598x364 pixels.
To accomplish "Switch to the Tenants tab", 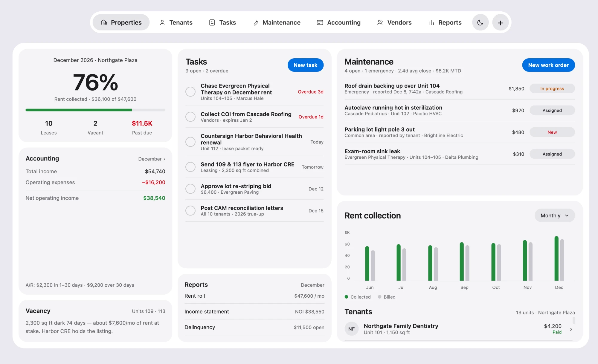I will pyautogui.click(x=176, y=22).
